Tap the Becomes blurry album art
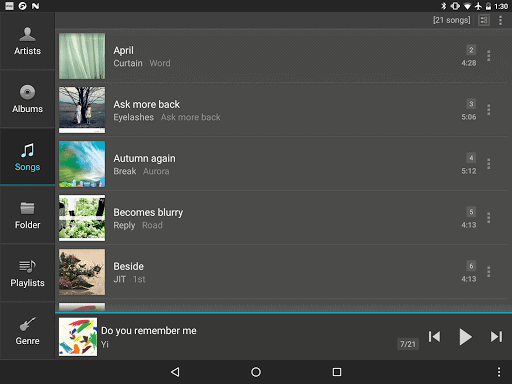 (x=82, y=218)
